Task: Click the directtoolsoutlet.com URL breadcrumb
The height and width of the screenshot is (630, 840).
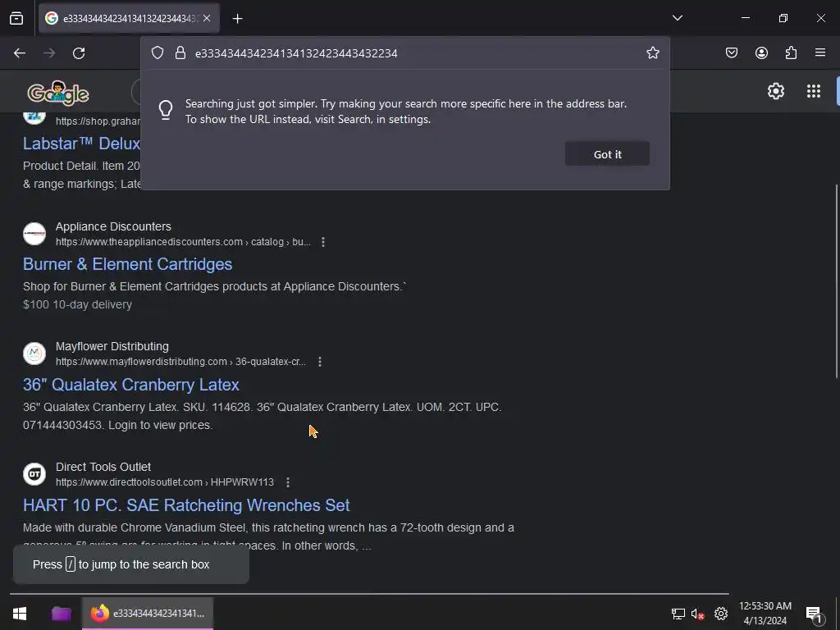Action: click(164, 482)
